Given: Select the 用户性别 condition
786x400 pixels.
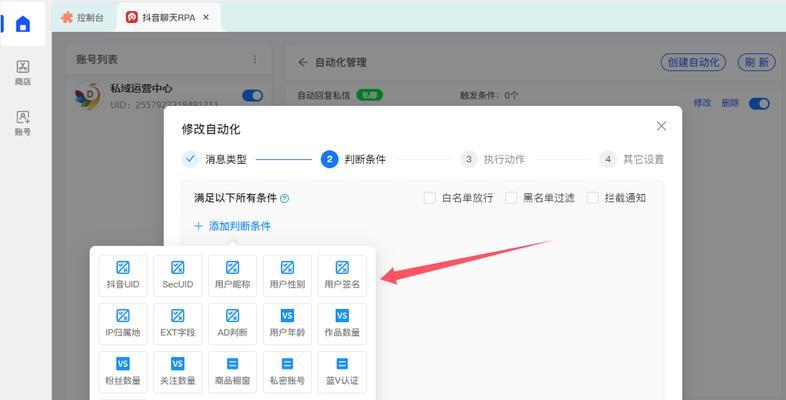Looking at the screenshot, I should click(x=287, y=276).
